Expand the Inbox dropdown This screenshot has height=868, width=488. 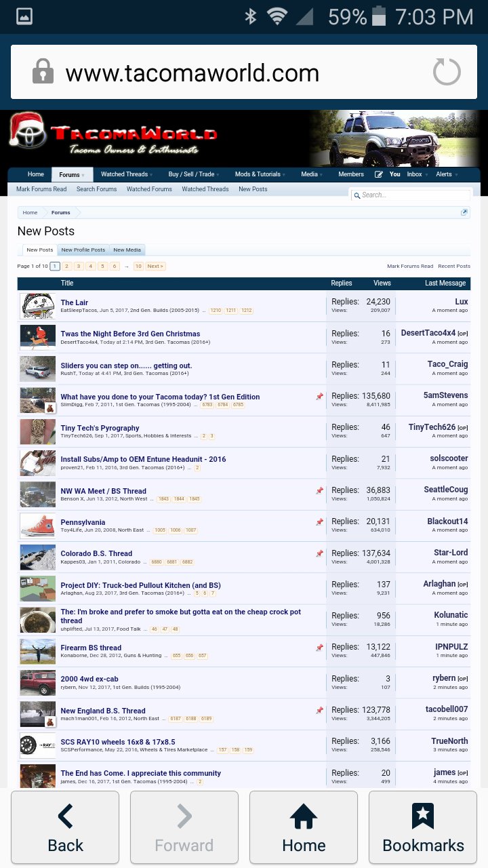tap(426, 175)
